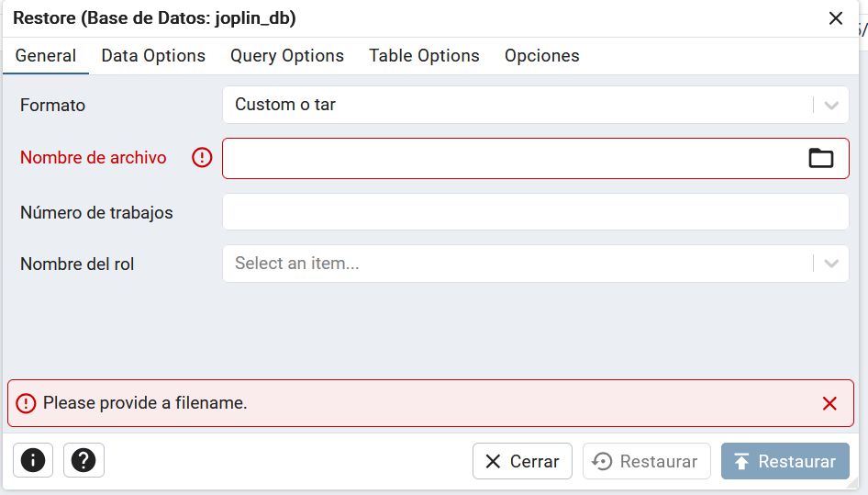Go to the Table Options tab
Image resolution: width=868 pixels, height=495 pixels.
click(x=424, y=56)
